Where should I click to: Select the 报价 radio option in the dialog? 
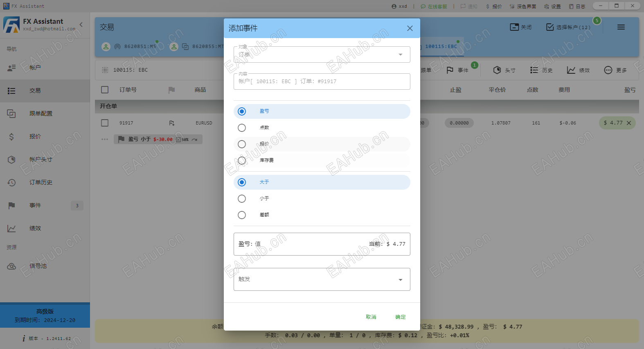[322, 144]
